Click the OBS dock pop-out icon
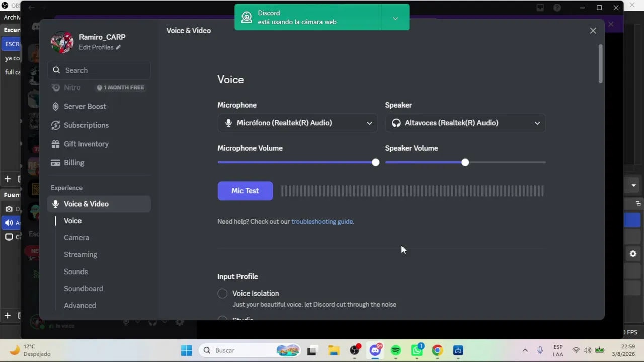Screen dimensions: 644x362 [638, 204]
